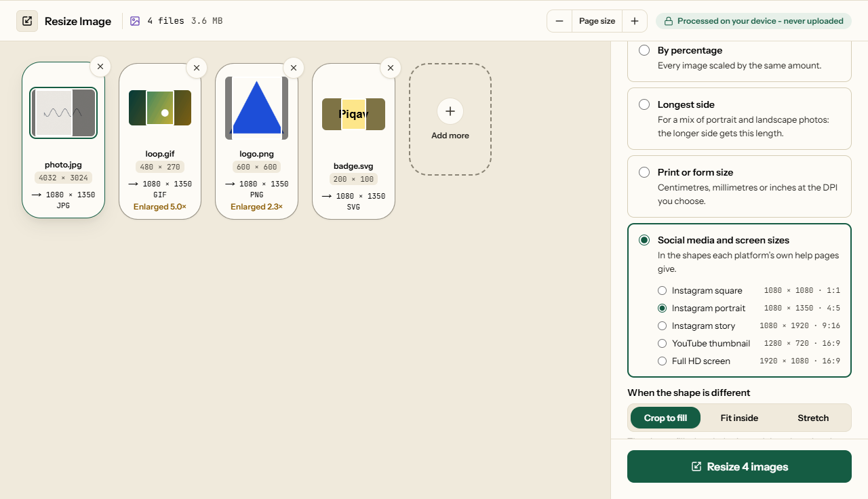Click the 1280 × 720 · 16:9 size text

pyautogui.click(x=802, y=343)
